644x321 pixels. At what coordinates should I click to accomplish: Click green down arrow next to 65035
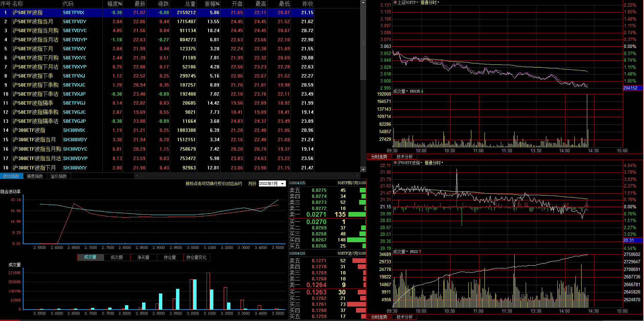pos(422,91)
